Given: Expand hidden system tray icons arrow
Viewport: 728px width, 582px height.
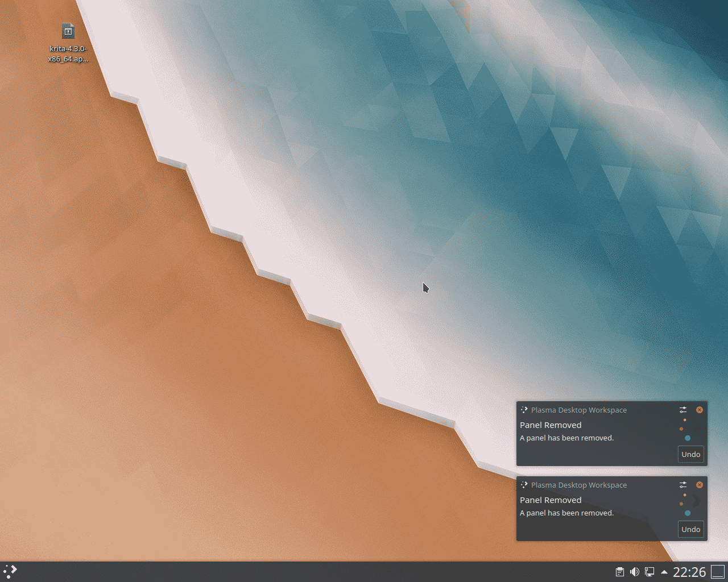Looking at the screenshot, I should click(x=664, y=572).
